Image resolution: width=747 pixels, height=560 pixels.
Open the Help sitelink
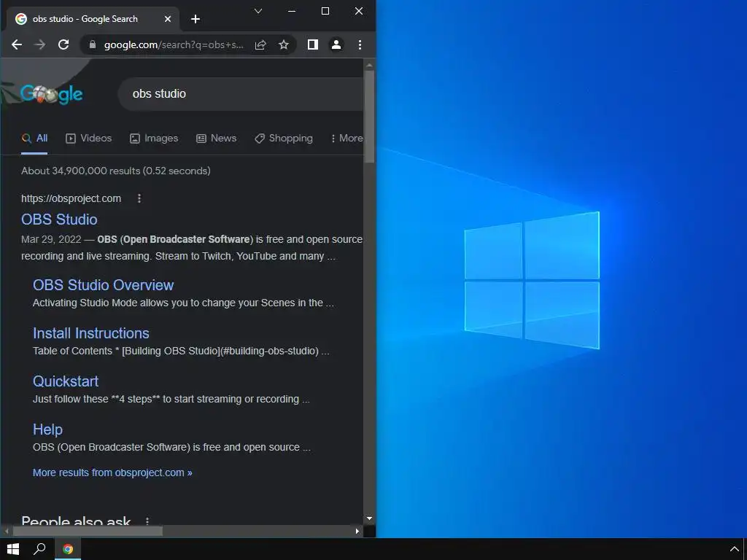(x=47, y=429)
